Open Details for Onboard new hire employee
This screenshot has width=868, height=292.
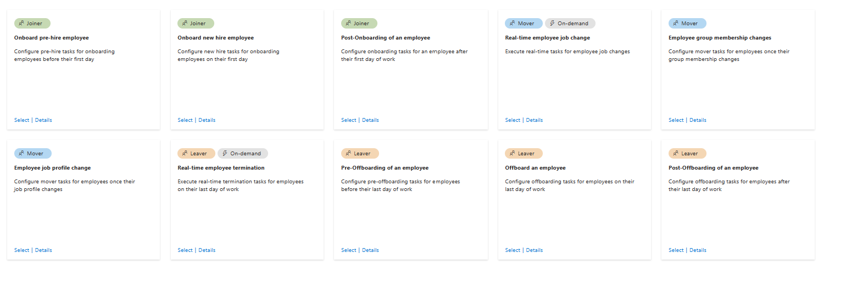207,120
